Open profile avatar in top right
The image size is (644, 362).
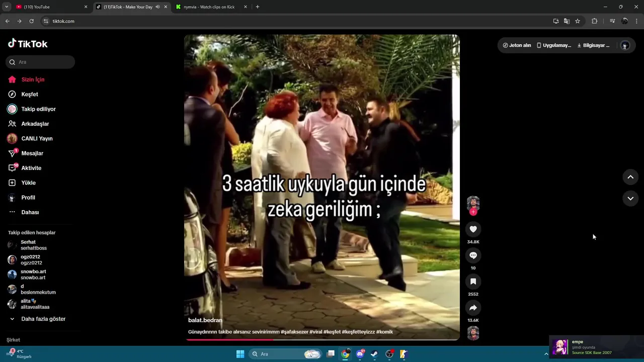(625, 45)
